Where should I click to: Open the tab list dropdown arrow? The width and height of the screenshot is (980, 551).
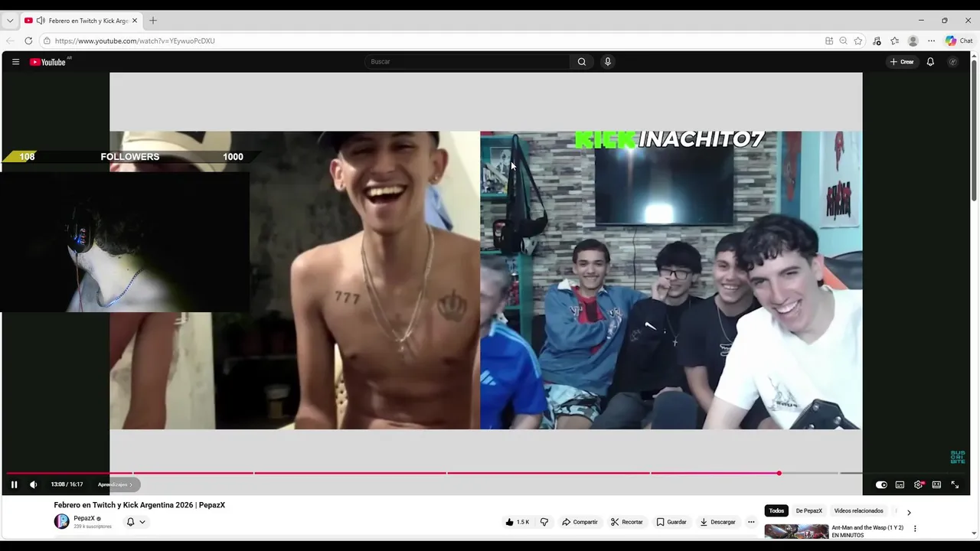pos(10,21)
